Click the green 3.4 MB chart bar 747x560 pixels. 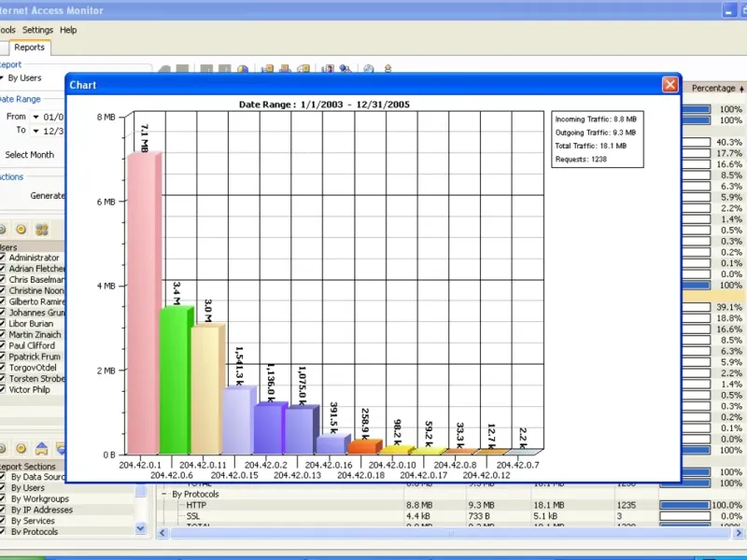175,380
